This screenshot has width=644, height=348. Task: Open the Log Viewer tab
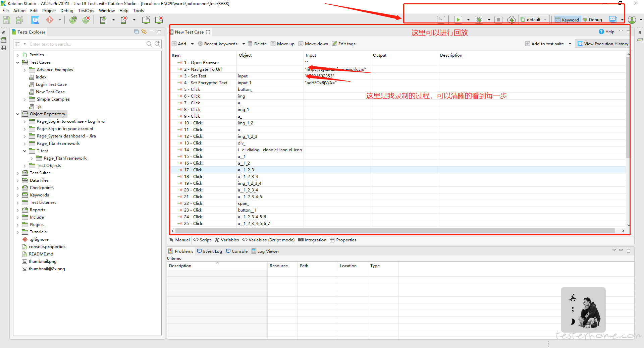click(265, 251)
